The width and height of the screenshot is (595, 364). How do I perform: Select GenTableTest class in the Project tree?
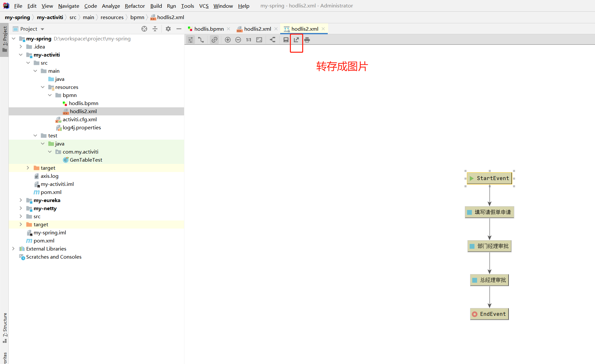pos(86,160)
